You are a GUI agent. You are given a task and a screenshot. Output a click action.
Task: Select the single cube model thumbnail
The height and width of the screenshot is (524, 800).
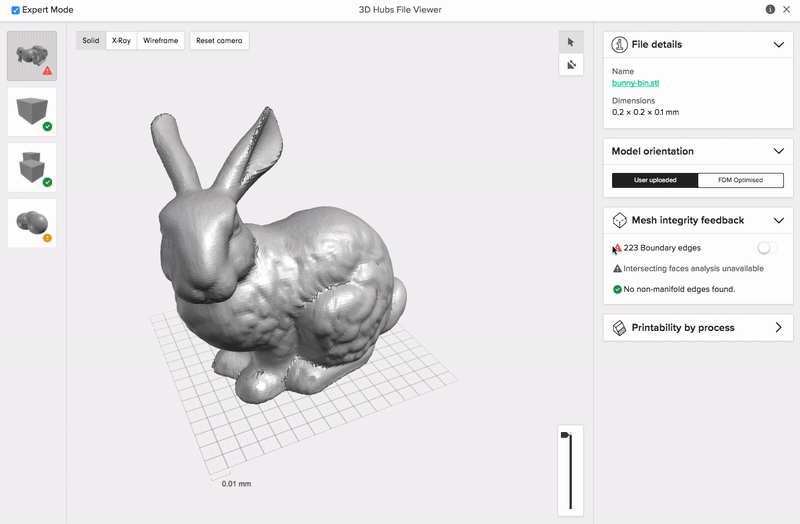(32, 110)
